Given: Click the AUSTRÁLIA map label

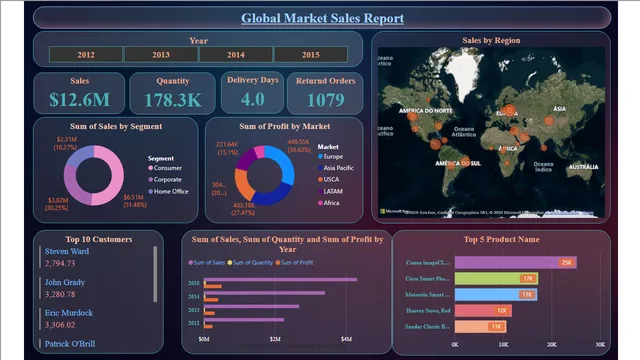Looking at the screenshot, I should click(583, 167).
